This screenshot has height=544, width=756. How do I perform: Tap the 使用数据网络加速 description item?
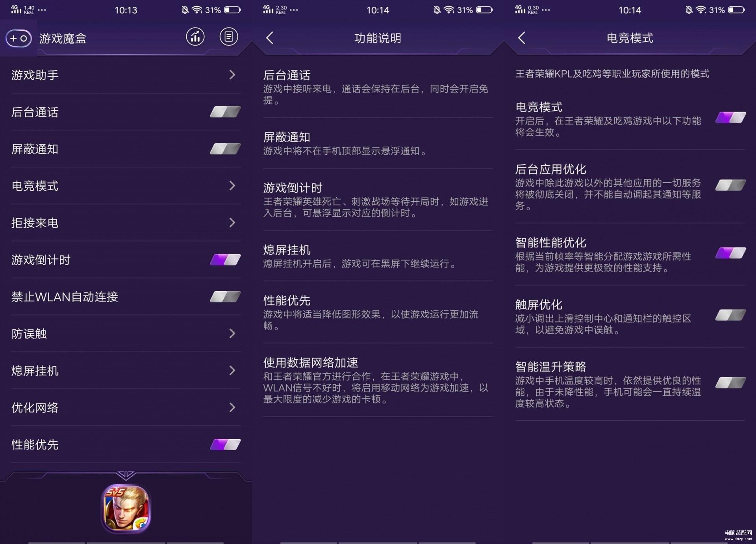tap(378, 380)
